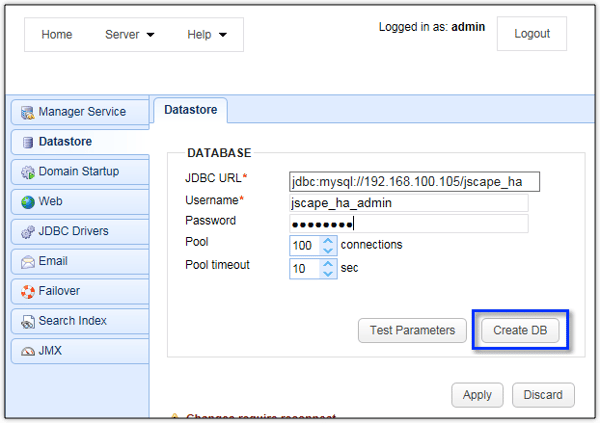
Task: Click the JDBC Drivers gears icon
Action: [28, 232]
